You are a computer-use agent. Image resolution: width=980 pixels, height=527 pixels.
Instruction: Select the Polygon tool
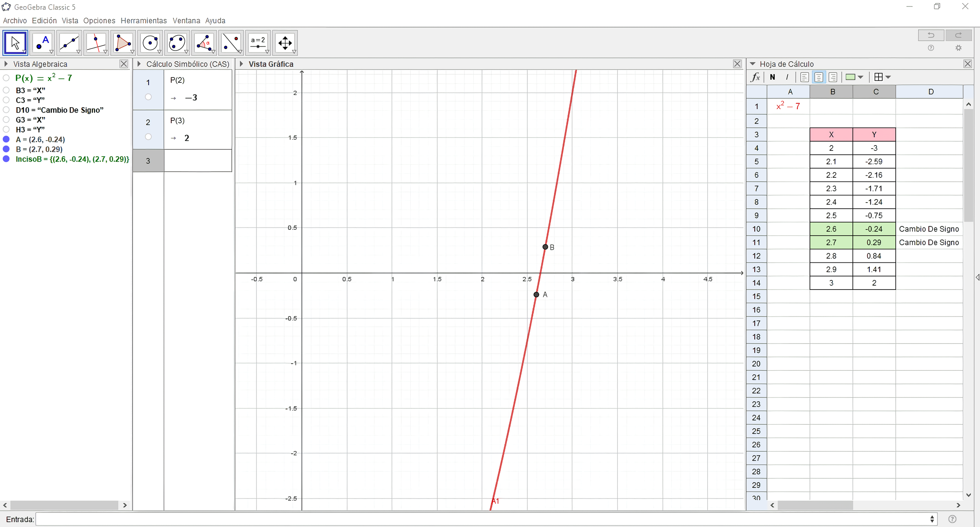(x=123, y=43)
